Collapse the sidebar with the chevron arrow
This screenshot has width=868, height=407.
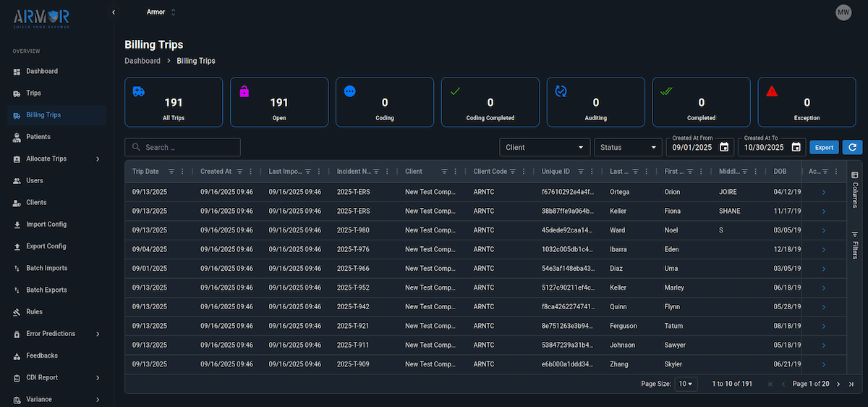[114, 12]
